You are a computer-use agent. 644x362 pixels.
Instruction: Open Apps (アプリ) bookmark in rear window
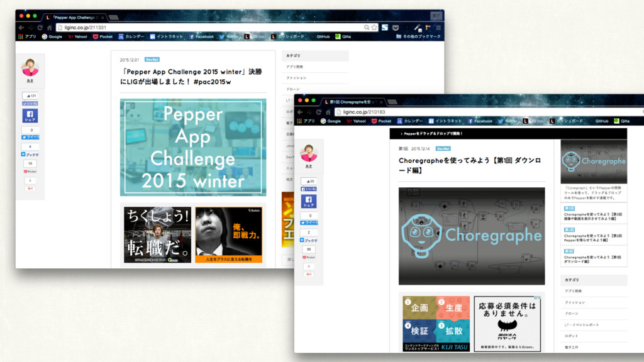tap(27, 36)
